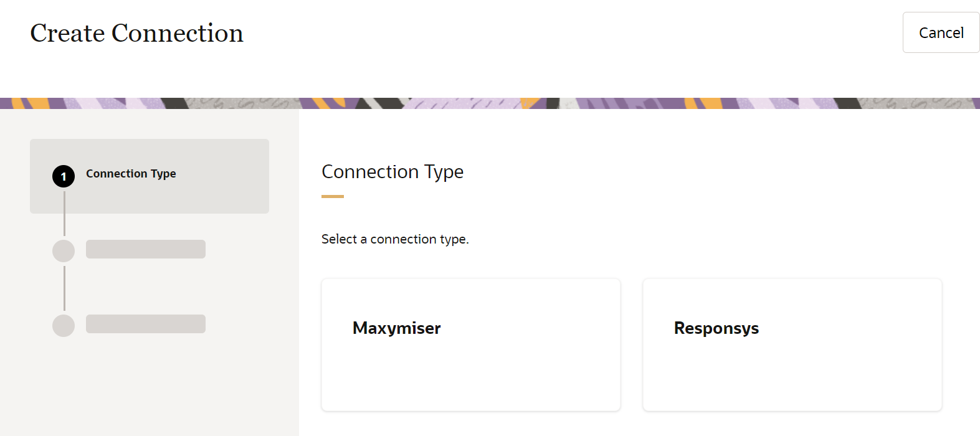Click the Maxymiser title text
Screen dimensions: 980x436
point(396,328)
